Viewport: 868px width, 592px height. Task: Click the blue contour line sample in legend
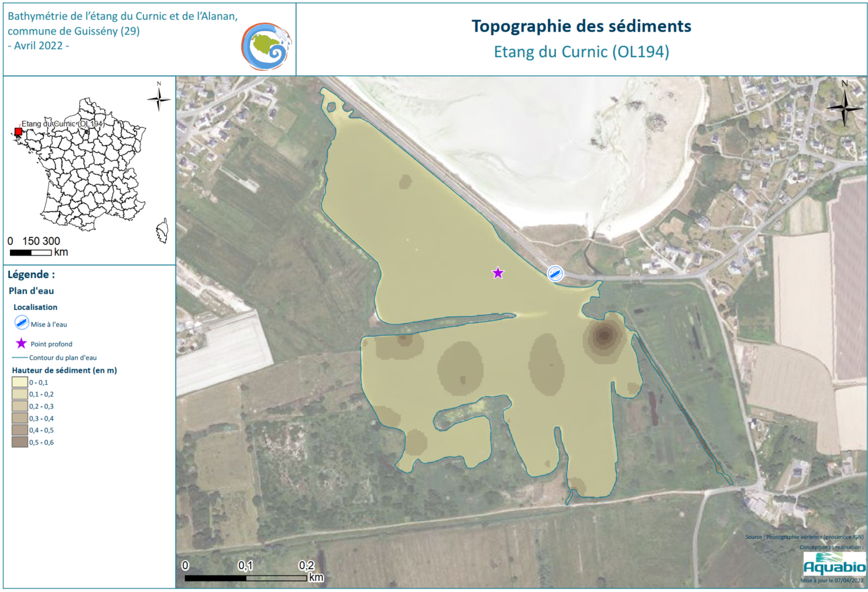[20, 357]
